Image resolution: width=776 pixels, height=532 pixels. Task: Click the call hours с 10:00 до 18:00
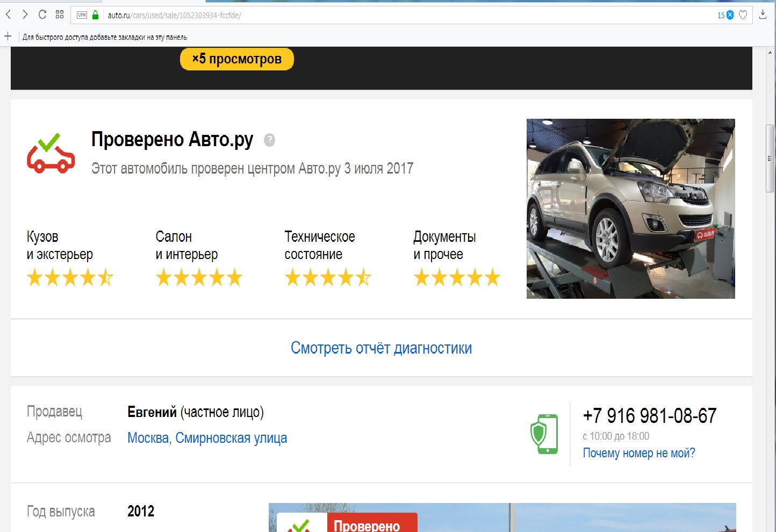pos(616,436)
